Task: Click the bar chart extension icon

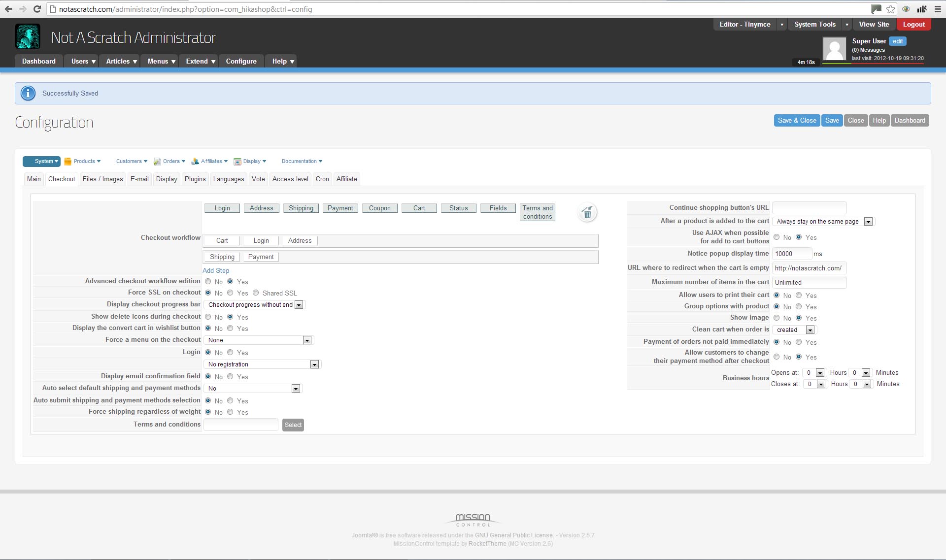Action: coord(921,9)
